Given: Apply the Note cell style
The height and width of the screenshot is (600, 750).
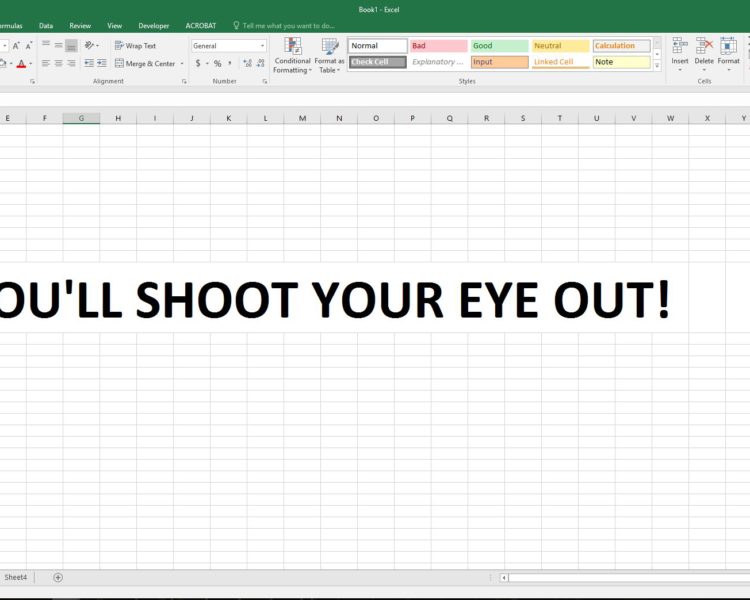Looking at the screenshot, I should (622, 62).
